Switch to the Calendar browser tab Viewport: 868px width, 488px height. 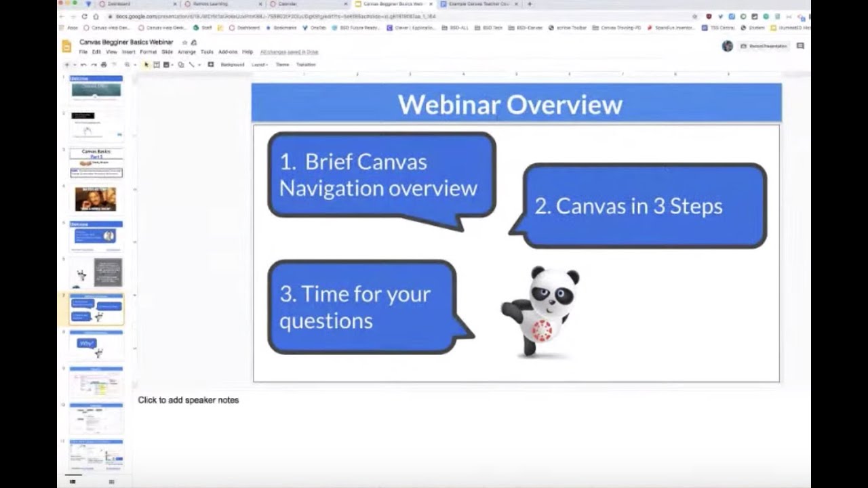[x=288, y=4]
